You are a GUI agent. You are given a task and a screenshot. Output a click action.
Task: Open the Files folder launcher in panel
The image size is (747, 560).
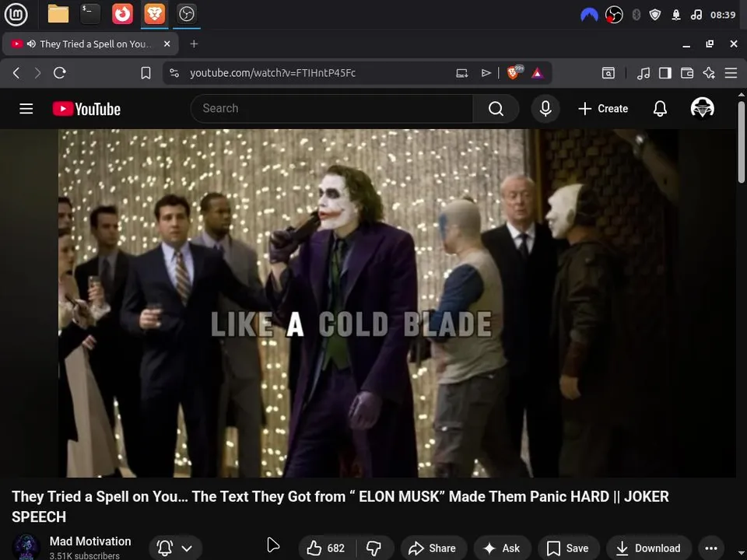[x=58, y=14]
